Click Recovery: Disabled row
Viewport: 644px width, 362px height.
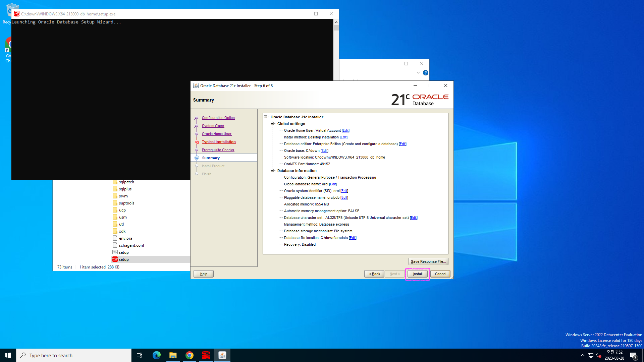(x=300, y=244)
